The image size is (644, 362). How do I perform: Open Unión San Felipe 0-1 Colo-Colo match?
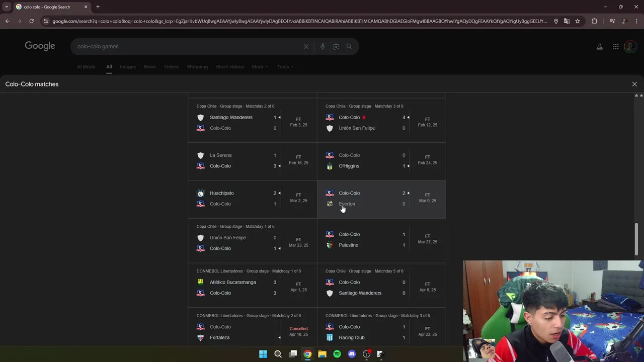click(253, 240)
